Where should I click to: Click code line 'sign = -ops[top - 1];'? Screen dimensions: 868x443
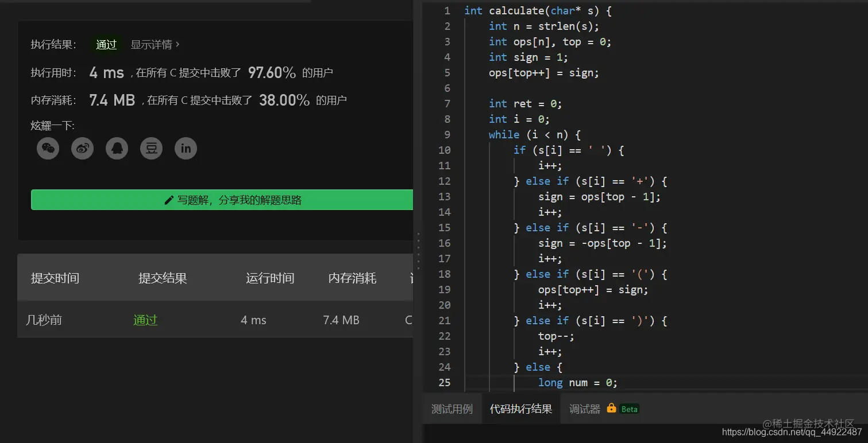[x=603, y=243]
